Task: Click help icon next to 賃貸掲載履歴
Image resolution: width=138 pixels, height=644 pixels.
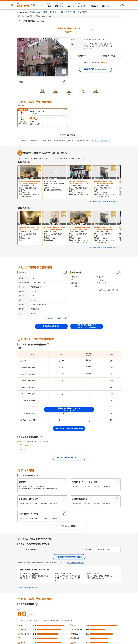Action: pos(48,345)
